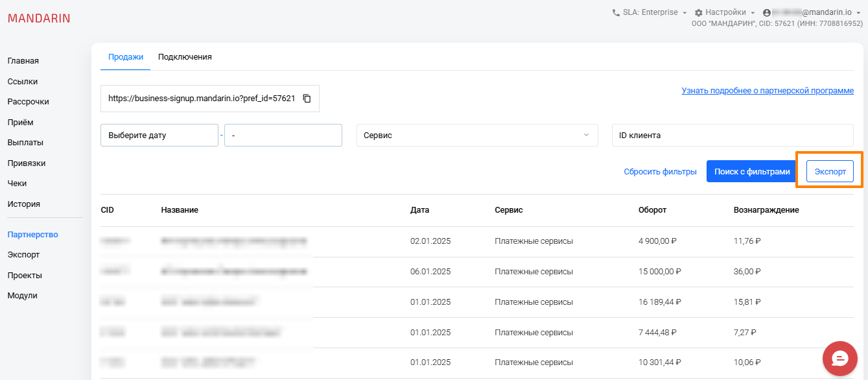Image resolution: width=868 pixels, height=380 pixels.
Task: Navigate to Модули in the sidebar
Action: tap(23, 296)
